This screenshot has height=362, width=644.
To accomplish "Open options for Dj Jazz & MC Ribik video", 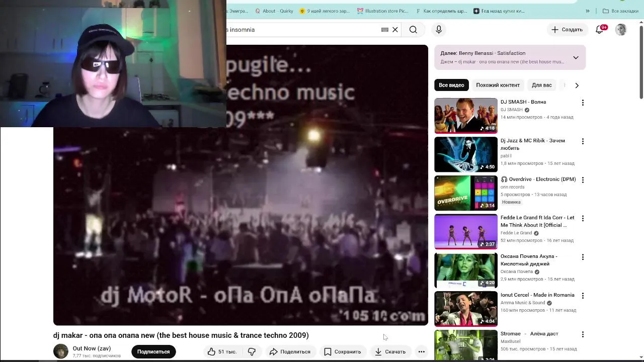I will click(x=583, y=141).
